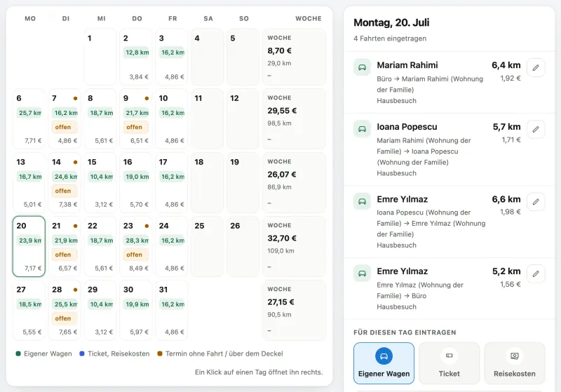Open Sunday the 12th
Image resolution: width=561 pixels, height=392 pixels.
(x=243, y=119)
